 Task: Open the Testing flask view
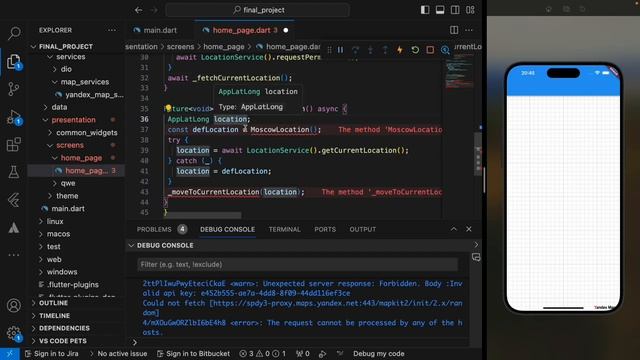coord(14,172)
